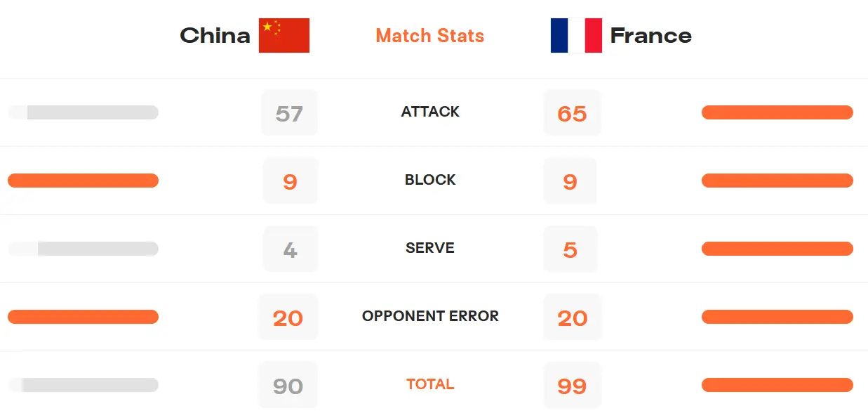Click China's total score 90
Screen dimensions: 868x418
click(x=288, y=386)
